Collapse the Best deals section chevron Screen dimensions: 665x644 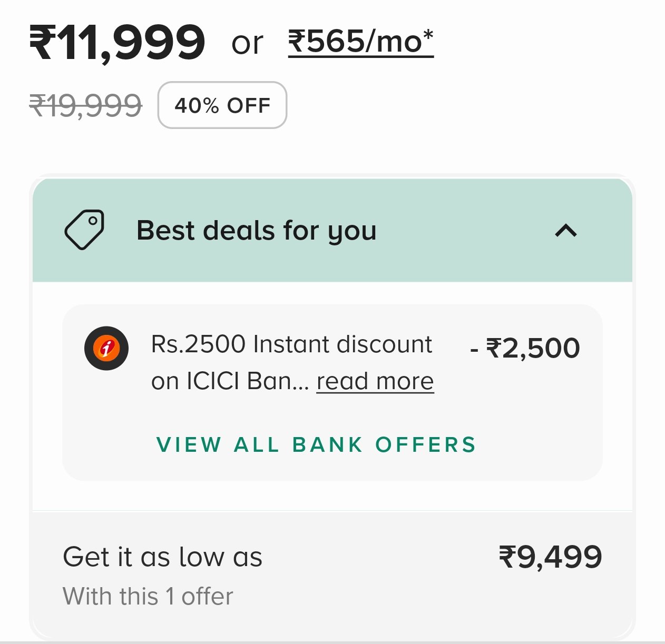point(566,231)
